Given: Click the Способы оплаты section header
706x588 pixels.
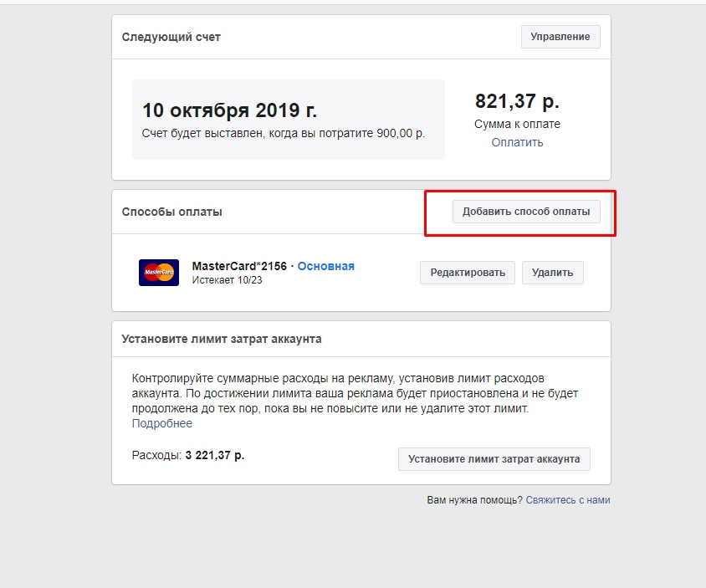Looking at the screenshot, I should (x=172, y=212).
